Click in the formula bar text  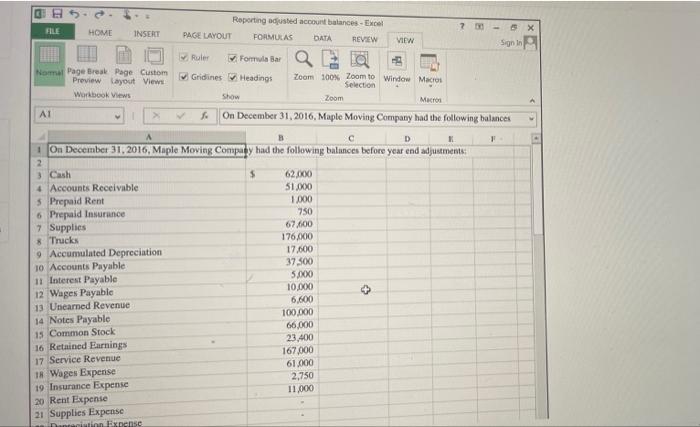coord(366,117)
